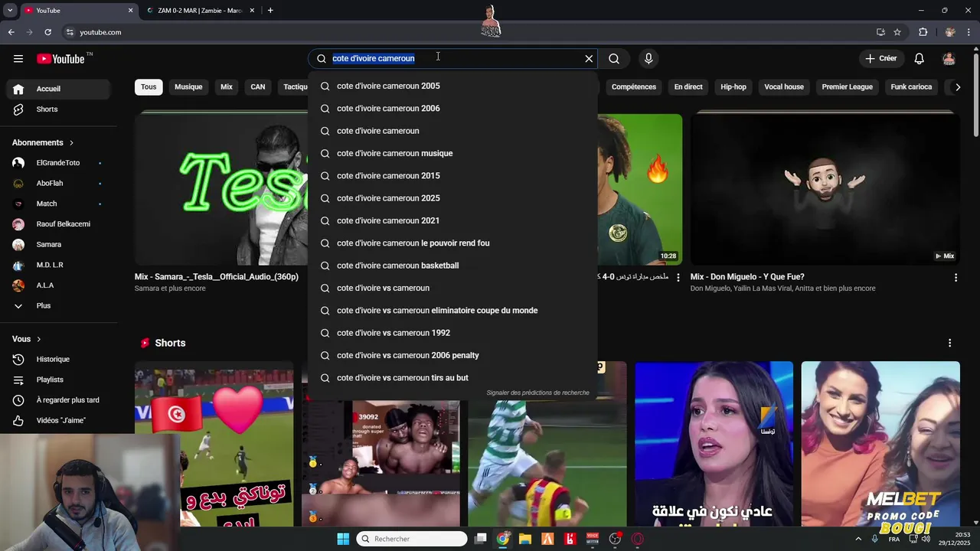Click the magnifier search submit button
Viewport: 980px width, 551px height.
pos(614,59)
